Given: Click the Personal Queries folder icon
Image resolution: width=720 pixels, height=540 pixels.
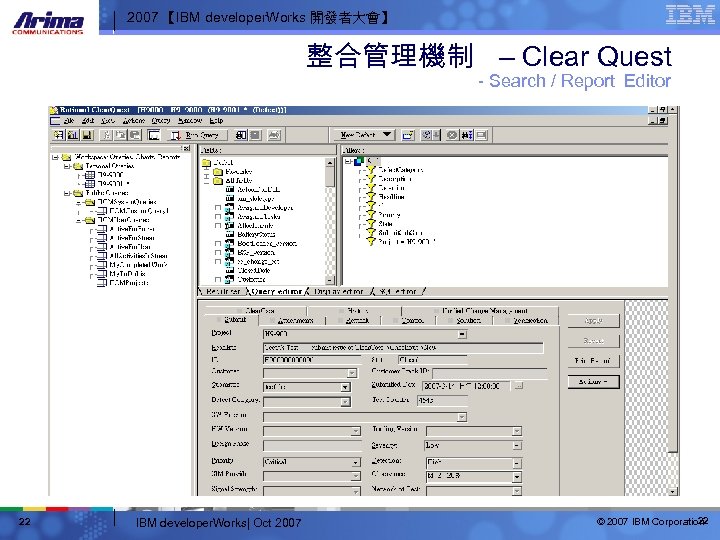Looking at the screenshot, I should click(x=78, y=166).
